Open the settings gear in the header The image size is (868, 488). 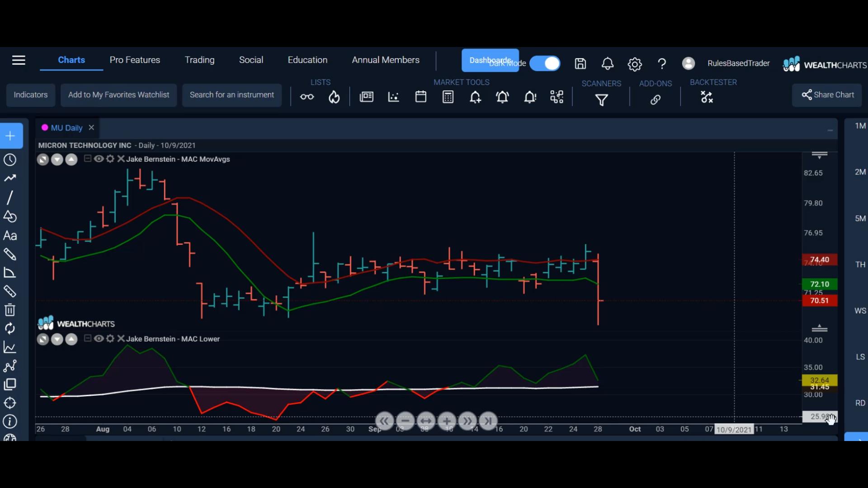[x=635, y=64]
